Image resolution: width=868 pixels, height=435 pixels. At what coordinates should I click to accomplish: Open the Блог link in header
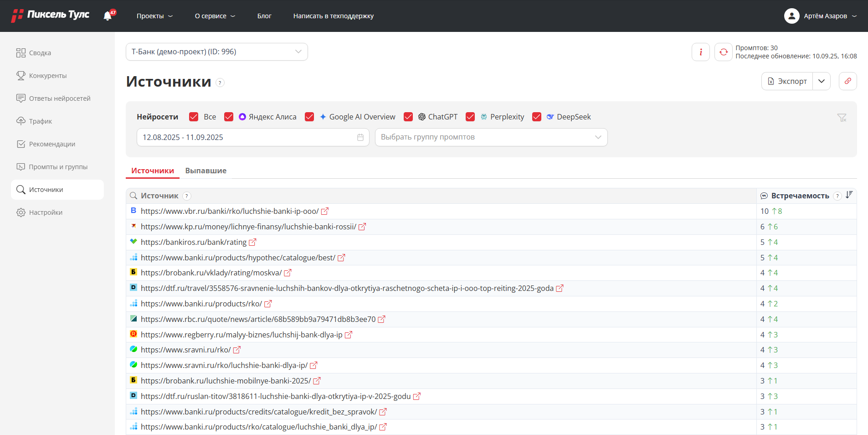click(264, 16)
